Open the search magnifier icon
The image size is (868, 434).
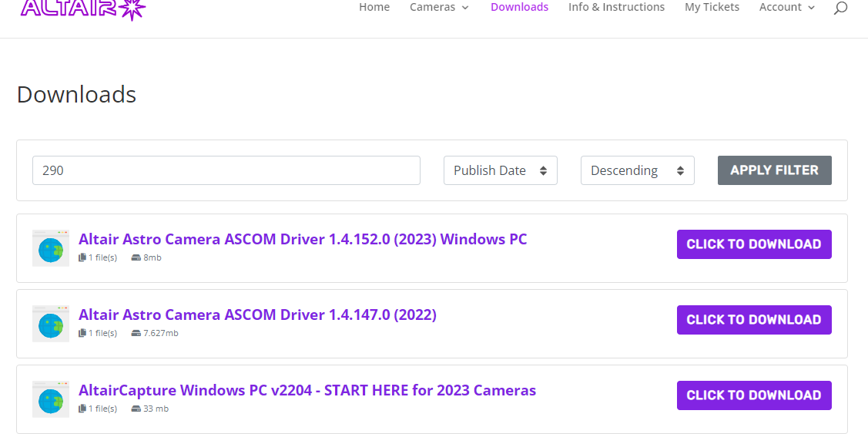[x=840, y=8]
